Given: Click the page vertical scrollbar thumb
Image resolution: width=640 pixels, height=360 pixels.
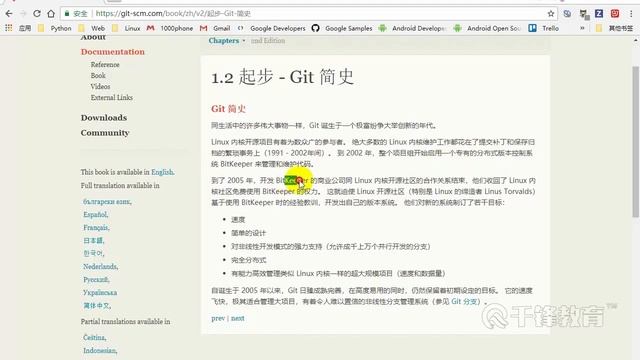Looking at the screenshot, I should (x=636, y=142).
